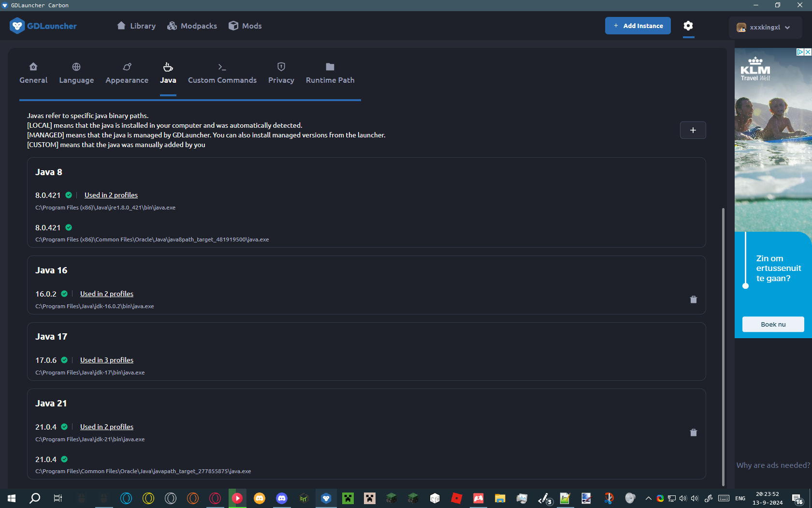Image resolution: width=812 pixels, height=508 pixels.
Task: Click the java8path_target_481919500 path
Action: (152, 239)
